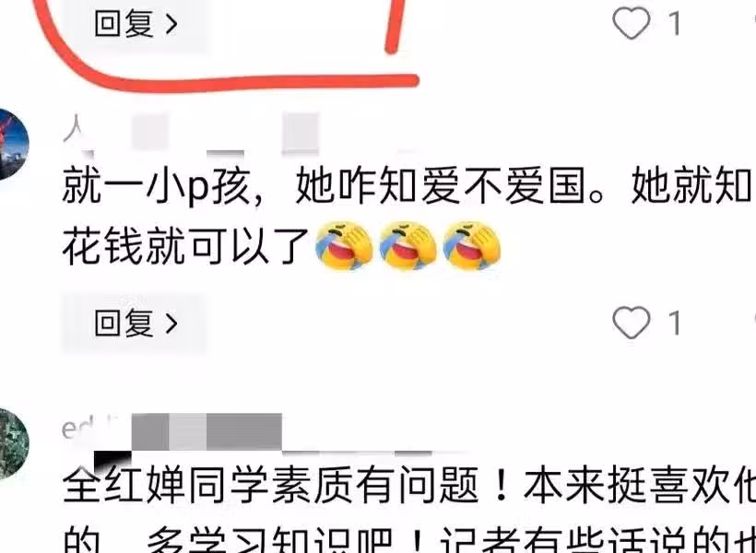The image size is (756, 553).
Task: Reply to the 就一小p孩 comment
Action: click(x=135, y=323)
